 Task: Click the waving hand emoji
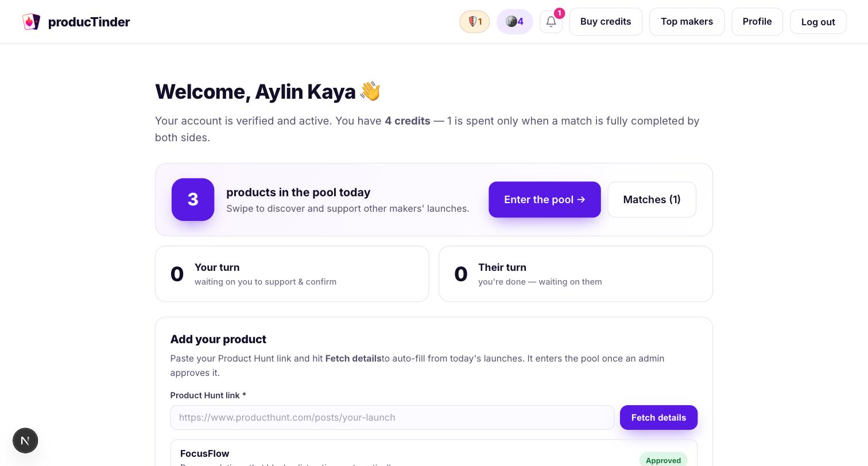[370, 91]
